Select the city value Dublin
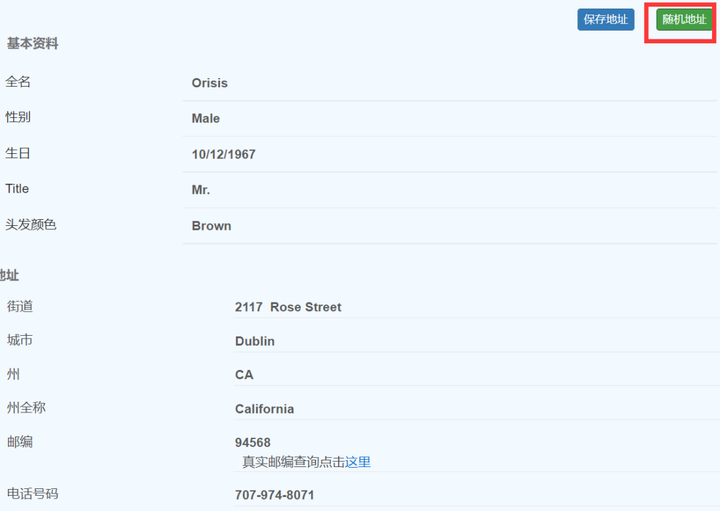Image resolution: width=720 pixels, height=511 pixels. pyautogui.click(x=254, y=341)
